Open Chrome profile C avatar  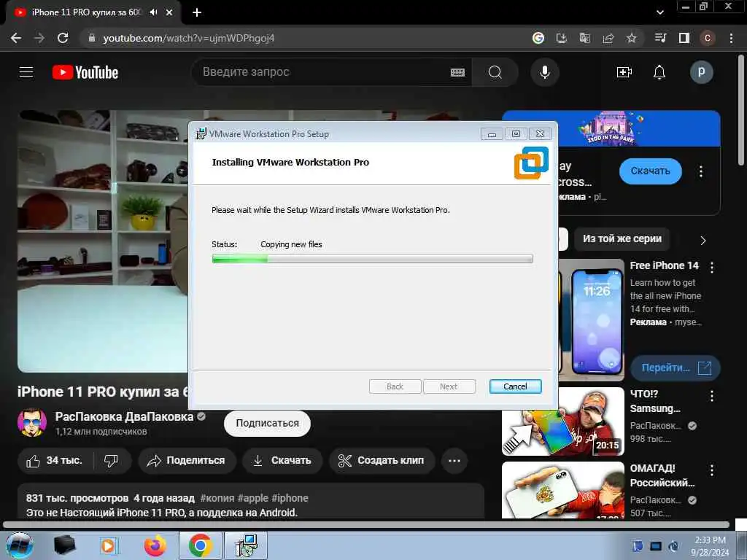(707, 38)
